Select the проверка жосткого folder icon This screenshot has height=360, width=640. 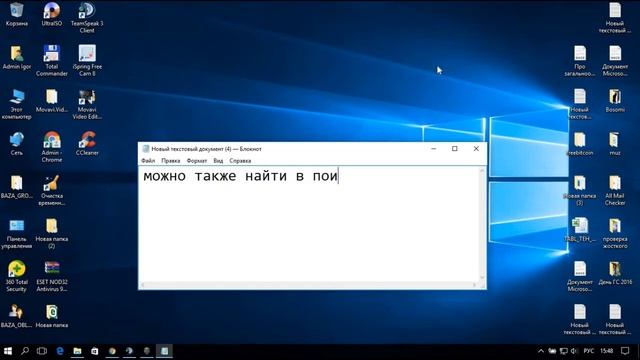pyautogui.click(x=615, y=233)
